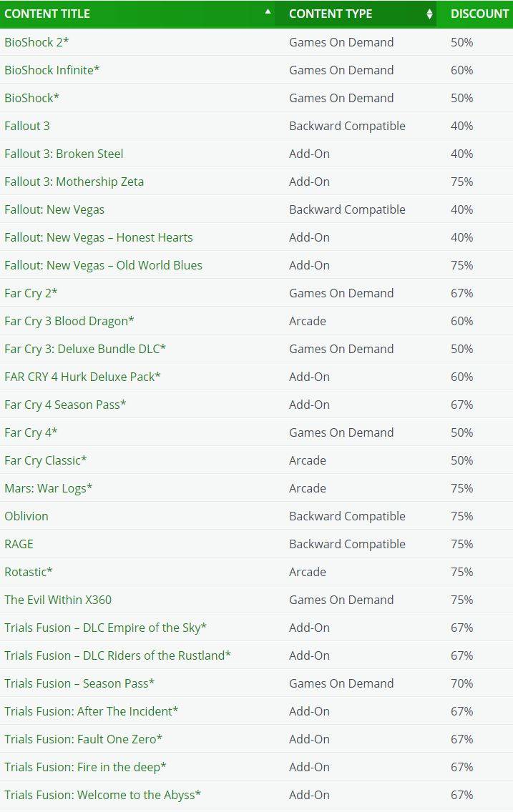Open Fallout: New Vegas – Honest Hearts link
This screenshot has width=513, height=812.
99,238
